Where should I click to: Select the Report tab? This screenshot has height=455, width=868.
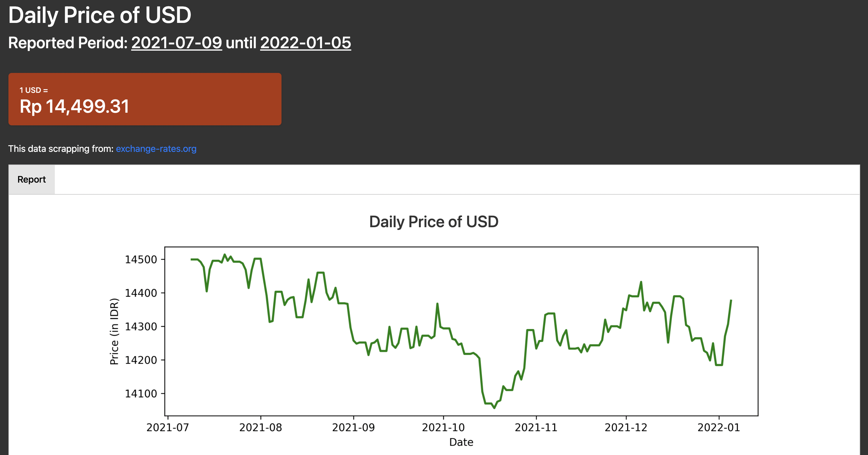[32, 180]
